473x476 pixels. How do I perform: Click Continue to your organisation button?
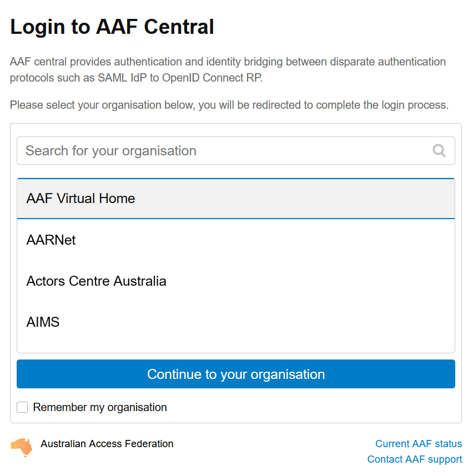(x=236, y=374)
